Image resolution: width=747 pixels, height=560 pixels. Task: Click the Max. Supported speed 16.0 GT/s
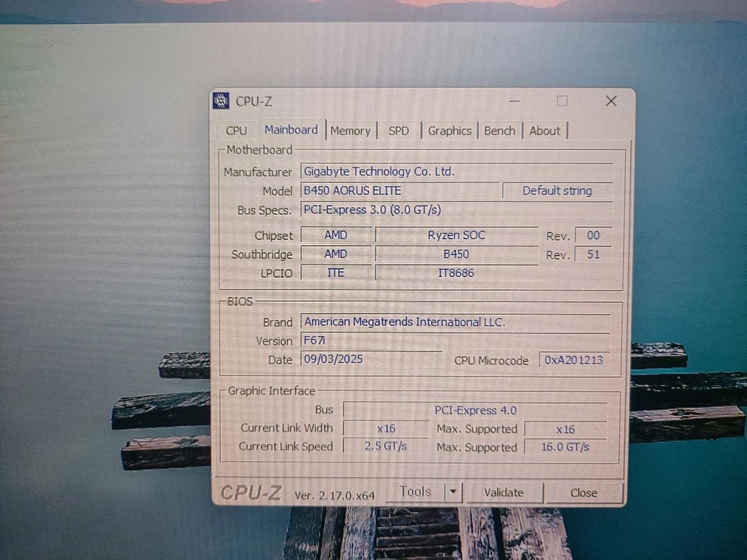click(x=565, y=447)
